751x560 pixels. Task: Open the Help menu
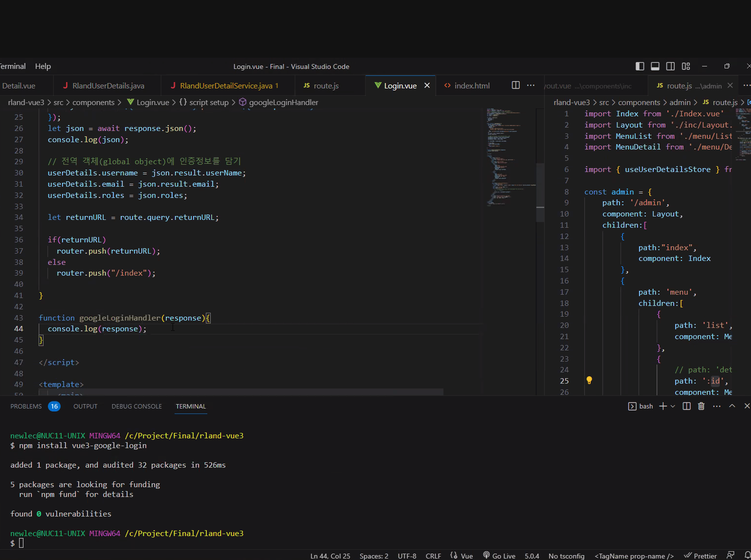(x=43, y=66)
